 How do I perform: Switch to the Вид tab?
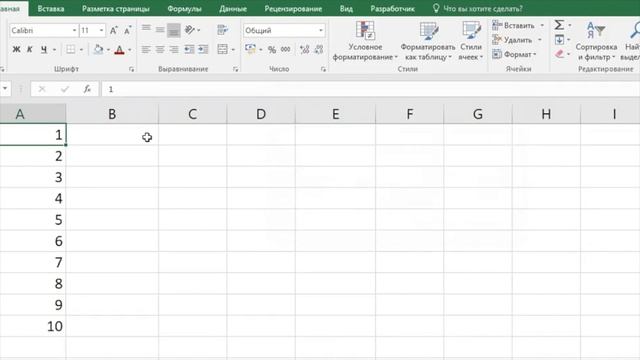pyautogui.click(x=346, y=9)
